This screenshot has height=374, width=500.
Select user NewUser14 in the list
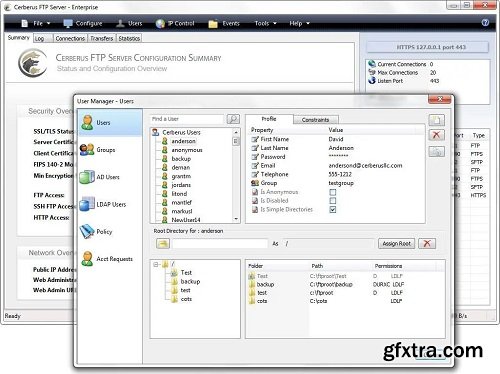tap(186, 220)
